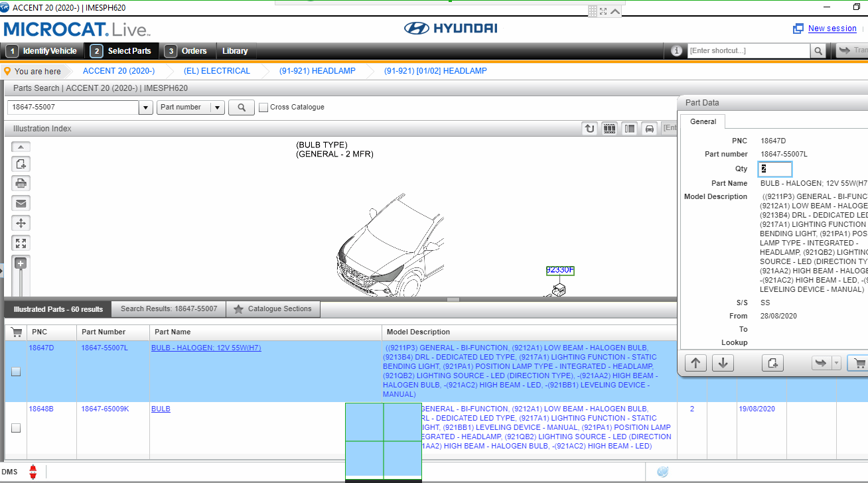Go to previous part with up arrow in Part Data
Viewport: 868px width, 483px height.
(x=695, y=363)
